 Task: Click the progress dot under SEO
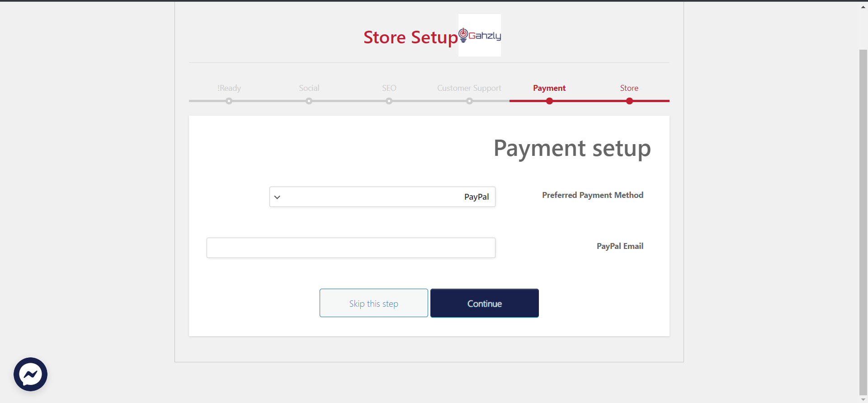tap(389, 101)
